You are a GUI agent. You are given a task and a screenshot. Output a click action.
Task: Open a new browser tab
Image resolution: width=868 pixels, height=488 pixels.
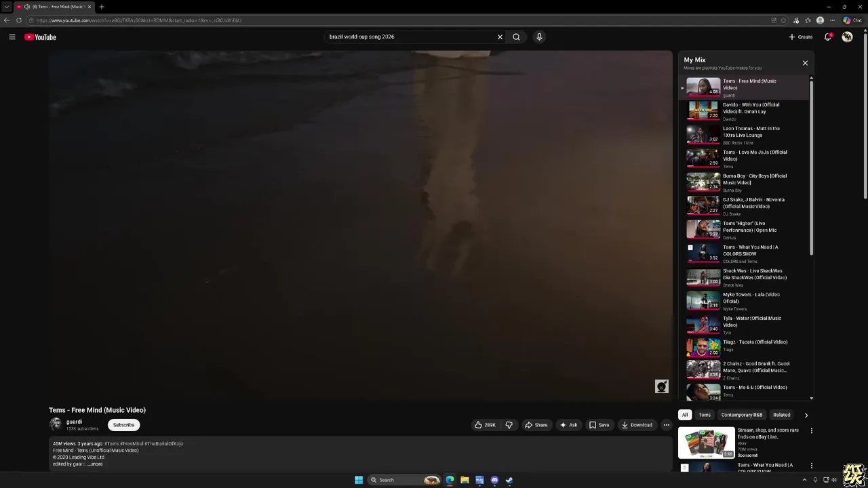click(101, 7)
